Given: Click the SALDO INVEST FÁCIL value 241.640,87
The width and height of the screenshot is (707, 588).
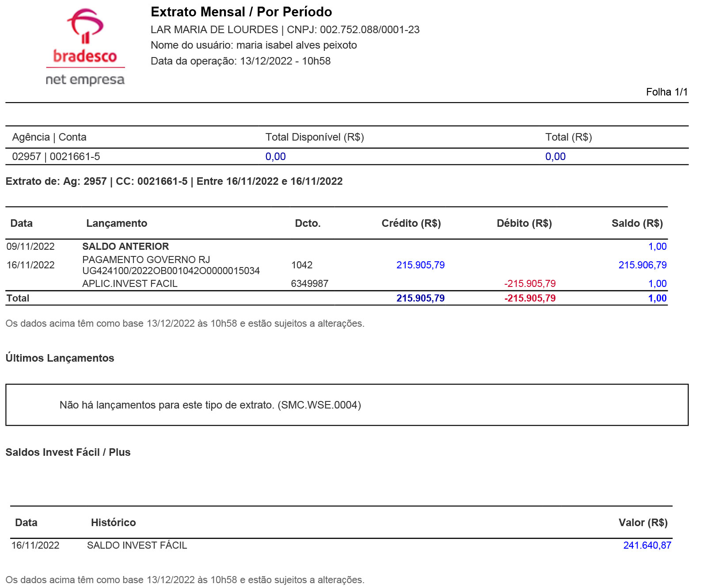Looking at the screenshot, I should 647,545.
